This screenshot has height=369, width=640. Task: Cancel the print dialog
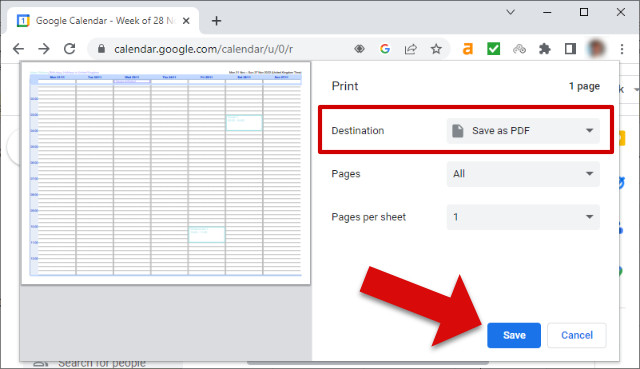click(x=577, y=335)
